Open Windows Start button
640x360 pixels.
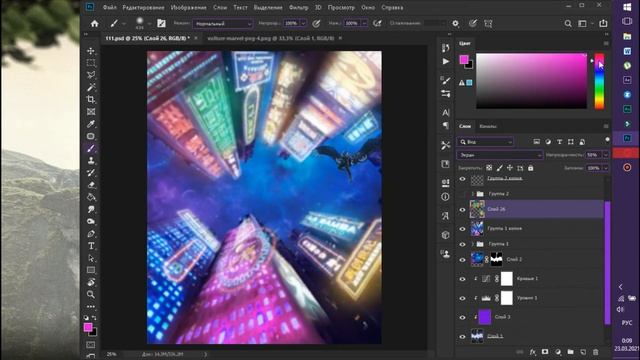(x=627, y=7)
